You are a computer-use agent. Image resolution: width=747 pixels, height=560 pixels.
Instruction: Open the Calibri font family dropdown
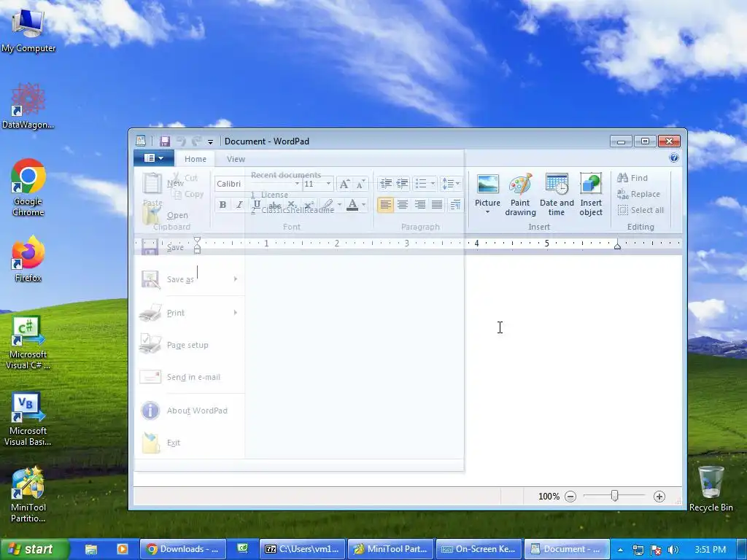[297, 184]
